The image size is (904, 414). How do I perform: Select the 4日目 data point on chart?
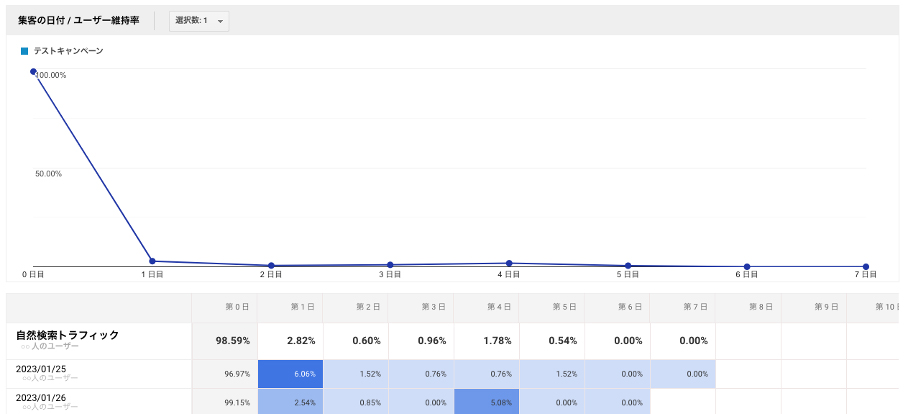509,263
